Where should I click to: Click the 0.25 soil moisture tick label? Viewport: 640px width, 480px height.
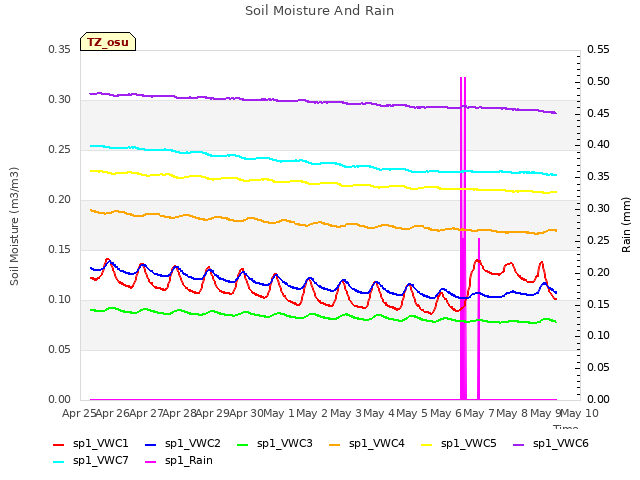click(x=60, y=150)
